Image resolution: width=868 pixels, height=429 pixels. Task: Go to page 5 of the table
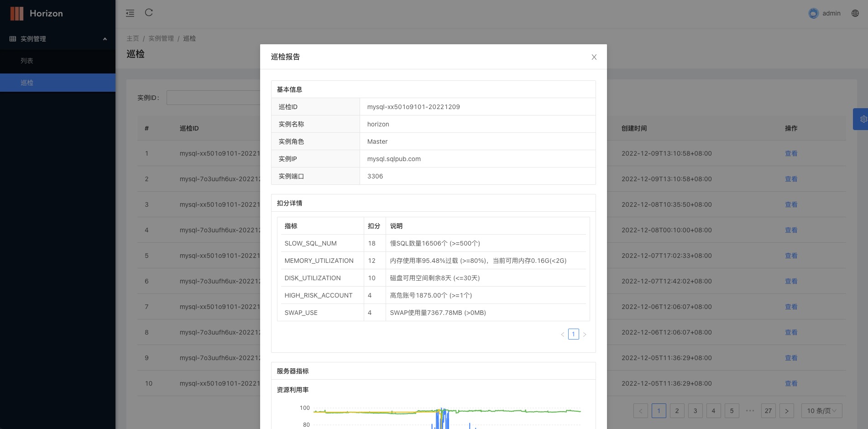tap(732, 411)
